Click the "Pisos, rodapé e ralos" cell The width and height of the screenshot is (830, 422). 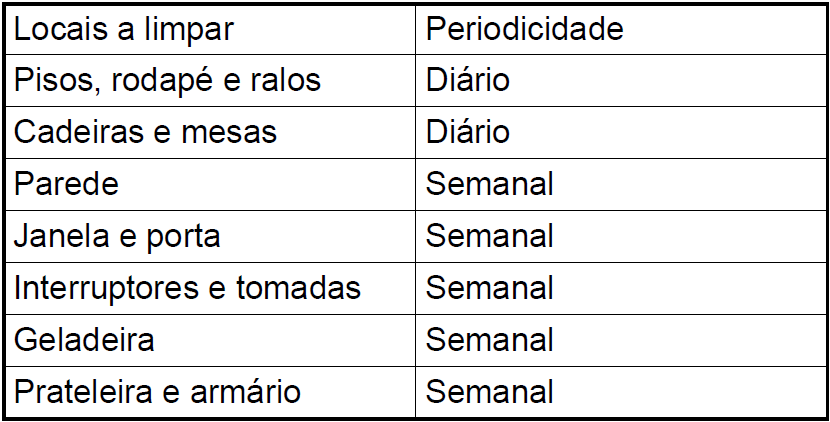click(x=167, y=80)
